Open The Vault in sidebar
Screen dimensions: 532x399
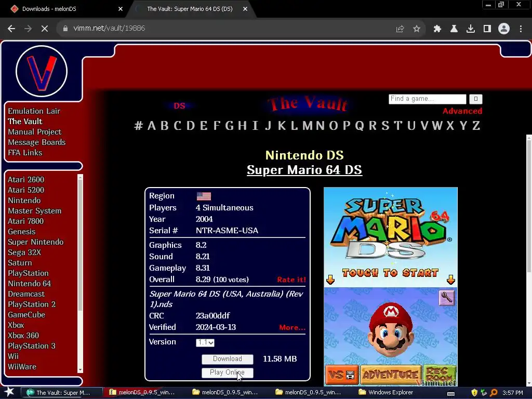point(25,122)
